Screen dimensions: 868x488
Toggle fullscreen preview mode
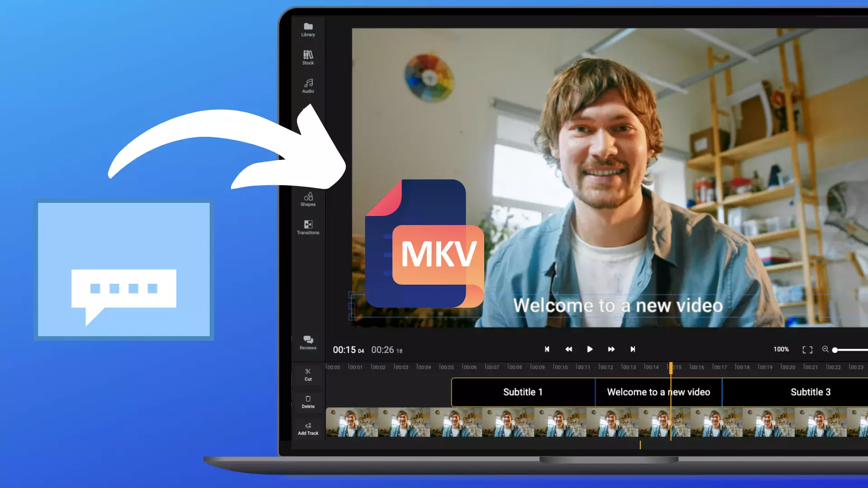807,349
